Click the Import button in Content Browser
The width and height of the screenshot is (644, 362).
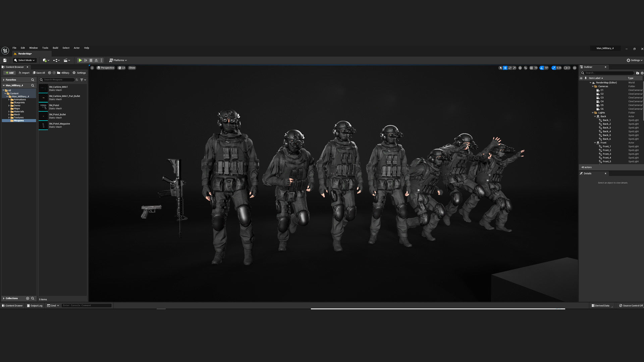click(x=24, y=73)
